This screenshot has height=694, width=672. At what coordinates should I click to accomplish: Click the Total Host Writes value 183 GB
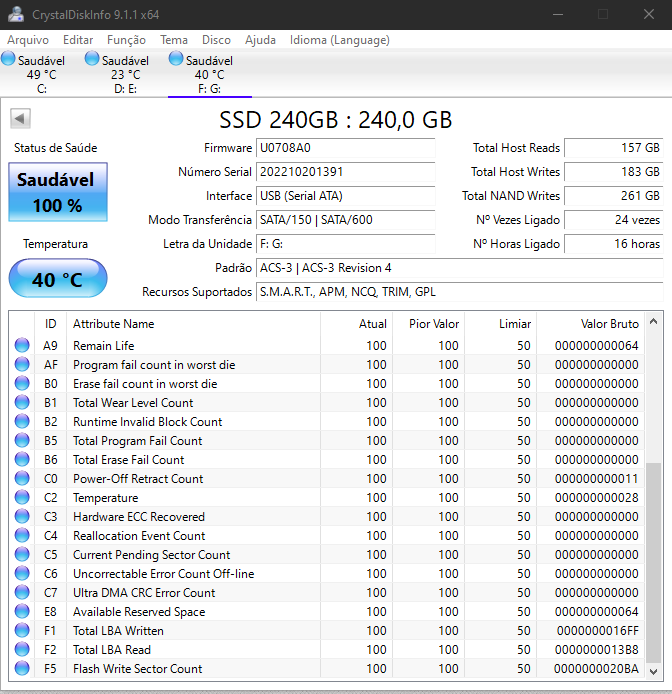(x=614, y=172)
